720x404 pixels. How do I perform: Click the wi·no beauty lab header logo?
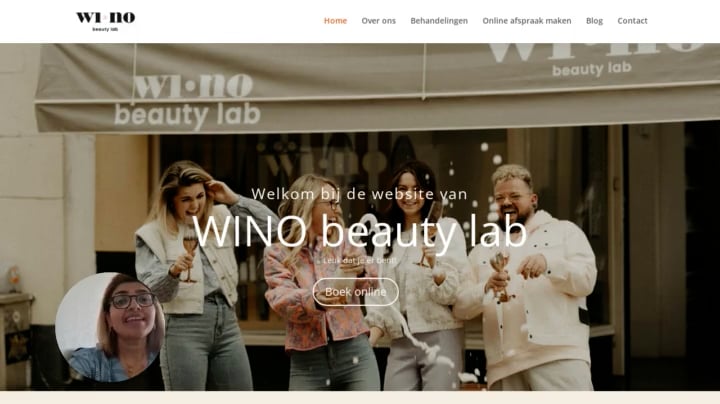click(106, 21)
